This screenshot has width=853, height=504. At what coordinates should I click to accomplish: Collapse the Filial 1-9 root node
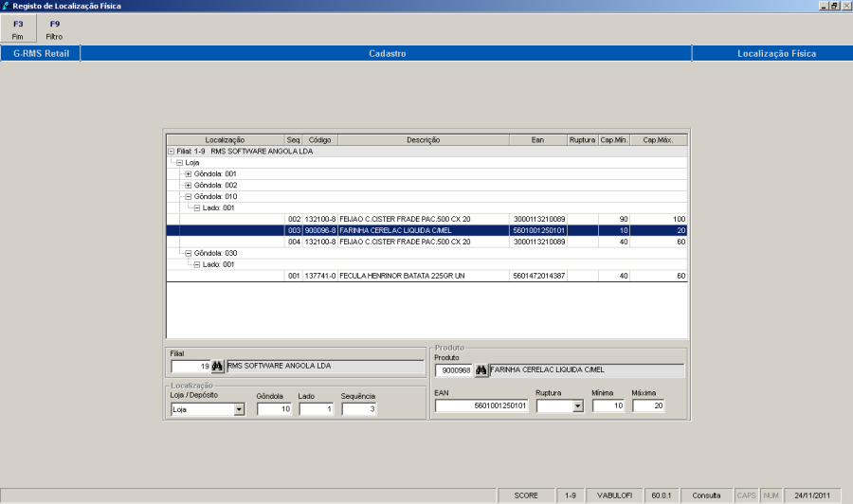171,151
